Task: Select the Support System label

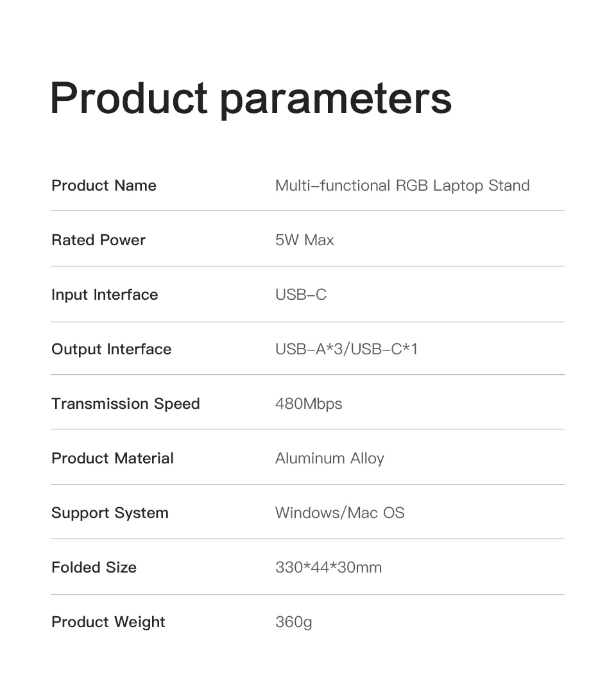Action: (x=110, y=513)
